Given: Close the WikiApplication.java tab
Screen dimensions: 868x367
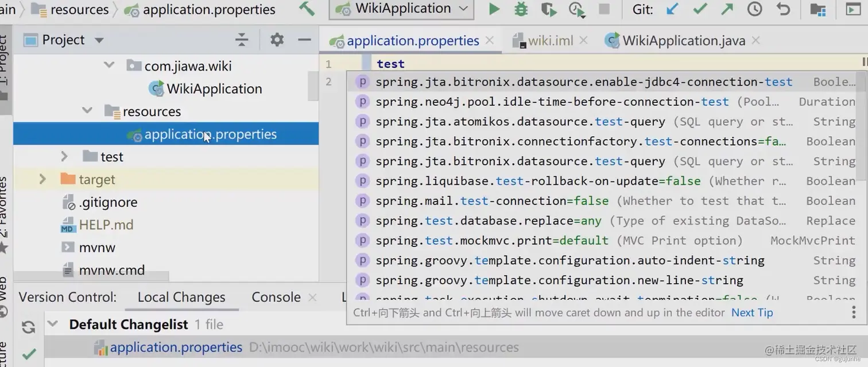Looking at the screenshot, I should (x=756, y=40).
